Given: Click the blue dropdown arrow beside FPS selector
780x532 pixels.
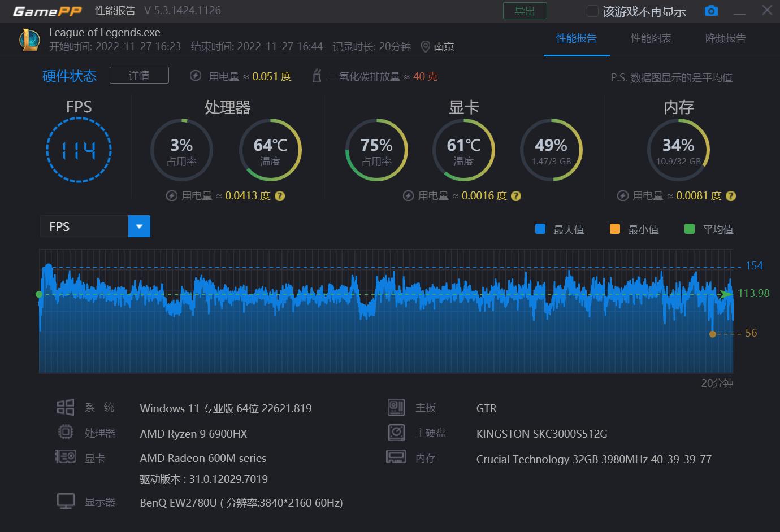Looking at the screenshot, I should (x=139, y=226).
